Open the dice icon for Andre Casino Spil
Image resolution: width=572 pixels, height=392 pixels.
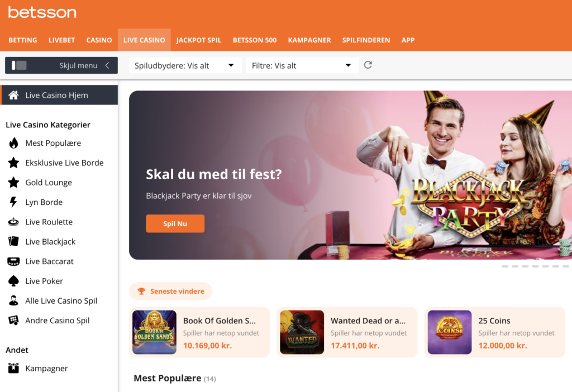point(13,320)
